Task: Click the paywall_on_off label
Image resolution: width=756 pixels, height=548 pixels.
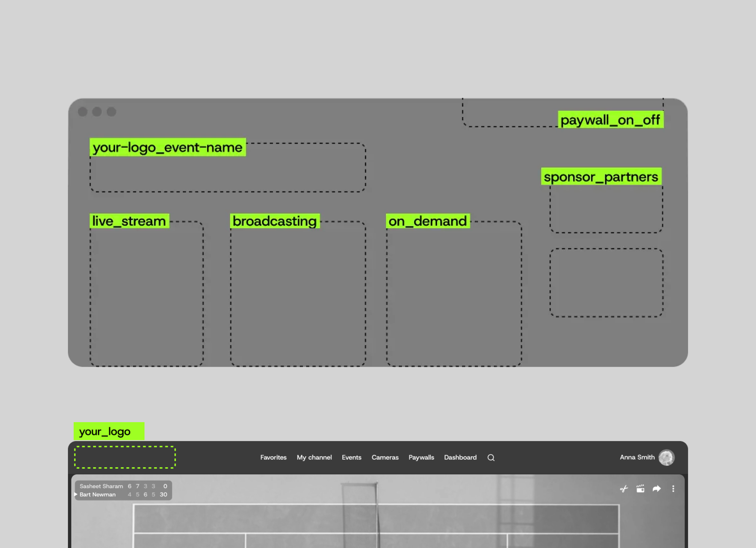Action: coord(610,120)
